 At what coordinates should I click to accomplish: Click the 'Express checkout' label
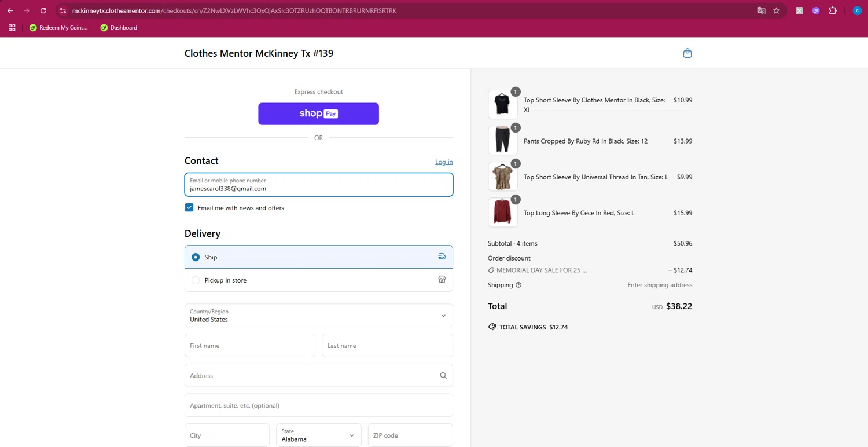pos(318,92)
